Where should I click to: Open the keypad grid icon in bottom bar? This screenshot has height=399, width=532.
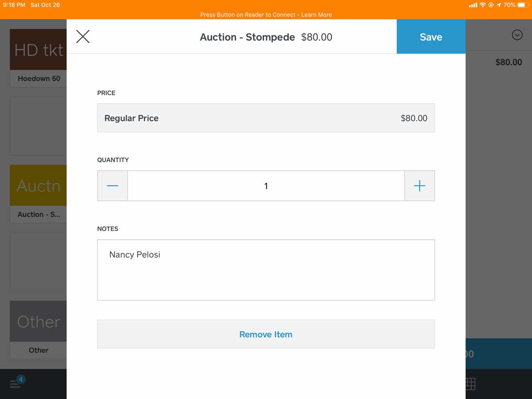tap(470, 384)
